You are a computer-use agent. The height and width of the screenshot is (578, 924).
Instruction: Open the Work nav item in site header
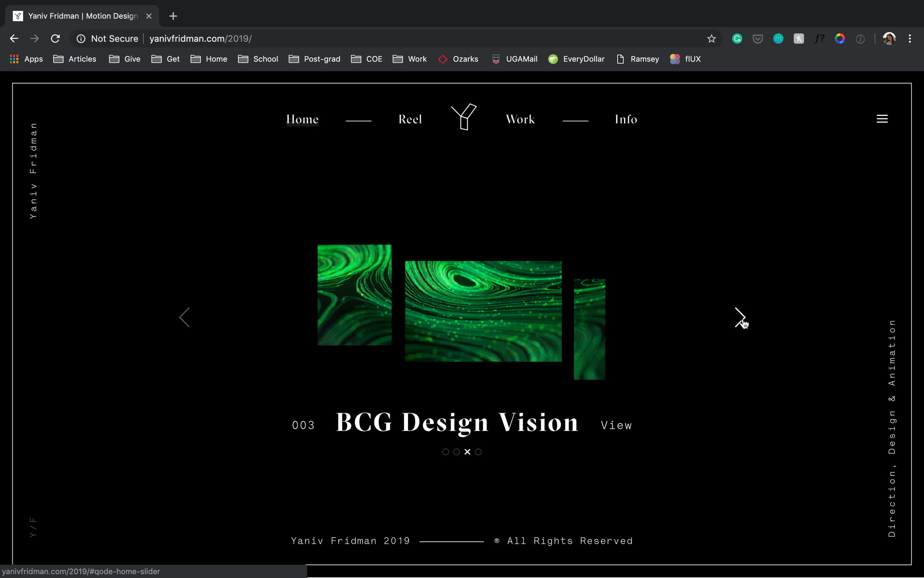click(x=520, y=119)
